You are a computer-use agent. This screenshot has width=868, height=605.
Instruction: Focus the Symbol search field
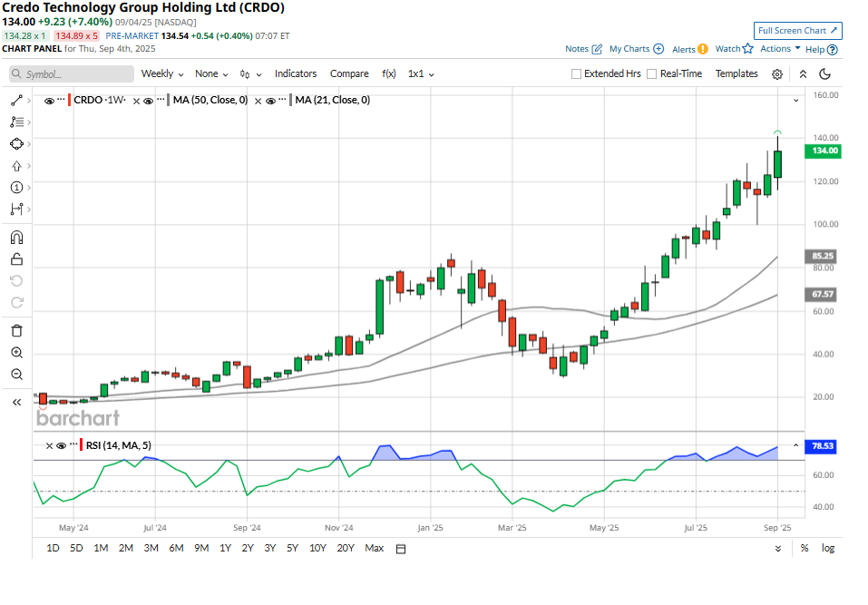pyautogui.click(x=72, y=74)
